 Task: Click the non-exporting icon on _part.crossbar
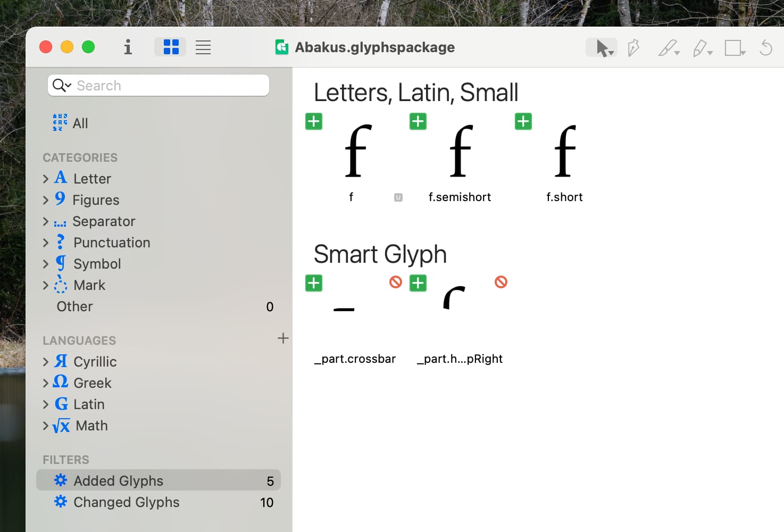(x=395, y=282)
